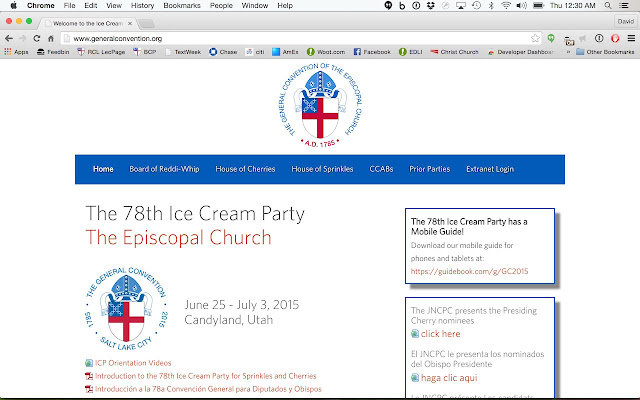Click the red Opera-style extension icon
Viewport: 640px width, 400px height.
615,38
